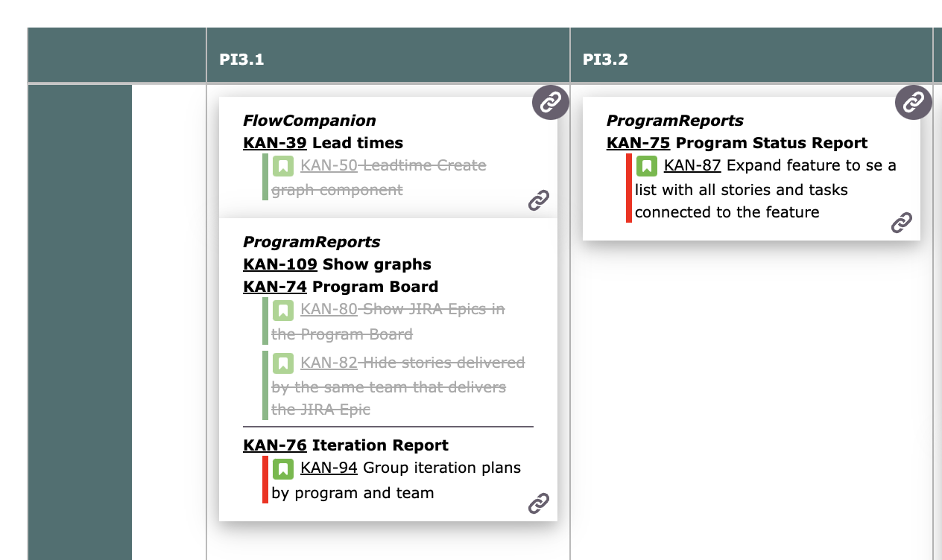942x560 pixels.
Task: Open the KAN-74 Program Board link
Action: point(275,287)
